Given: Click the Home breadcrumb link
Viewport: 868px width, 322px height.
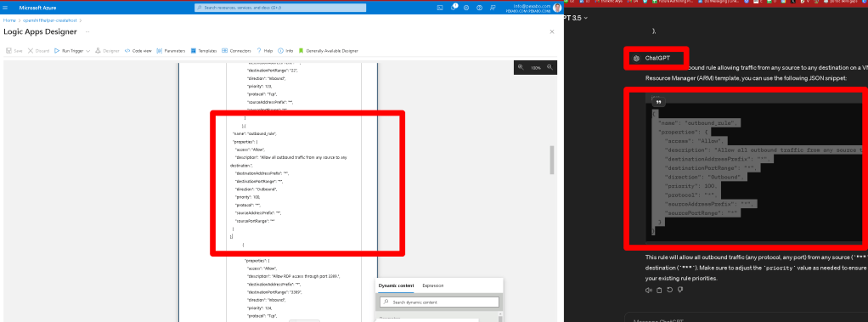Looking at the screenshot, I should (x=9, y=20).
